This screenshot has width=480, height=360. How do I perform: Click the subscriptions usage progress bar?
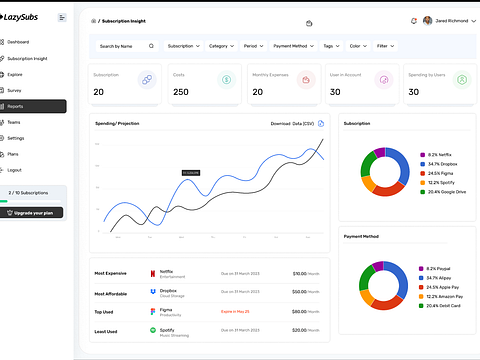(x=30, y=201)
